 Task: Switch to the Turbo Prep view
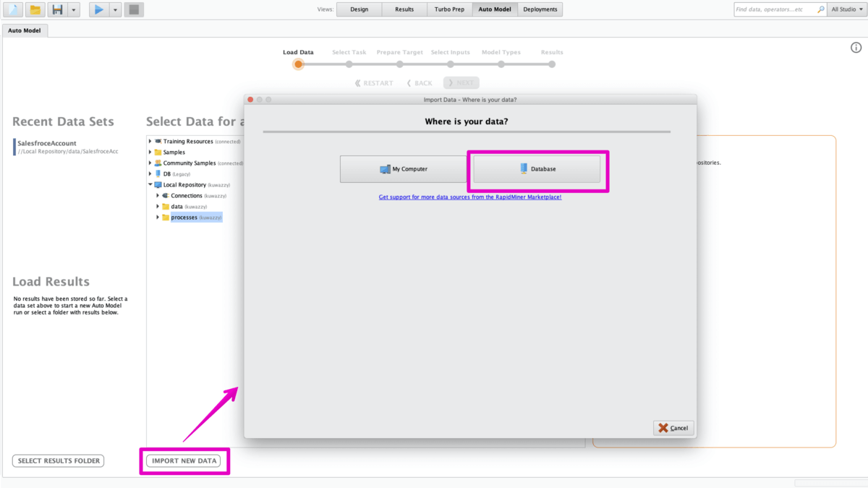(x=449, y=9)
